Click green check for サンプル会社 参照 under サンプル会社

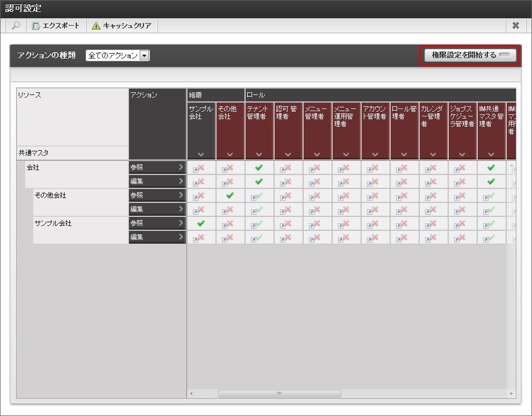(x=201, y=223)
